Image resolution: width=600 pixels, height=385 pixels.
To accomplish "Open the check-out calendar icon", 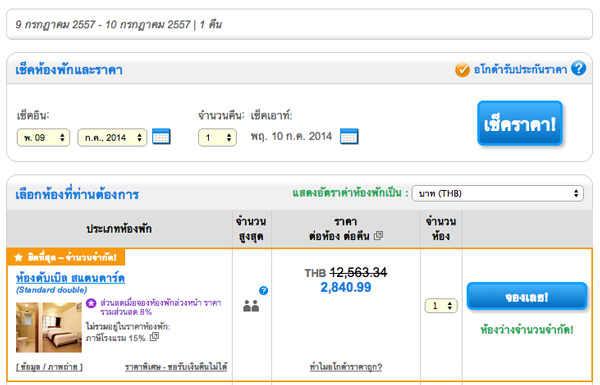I will [x=349, y=137].
